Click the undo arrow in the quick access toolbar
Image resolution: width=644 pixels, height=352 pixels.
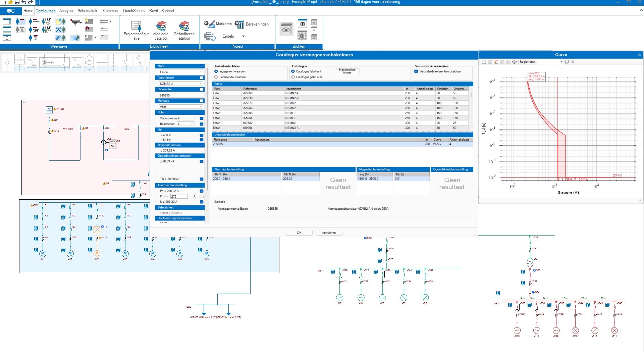(24, 2)
